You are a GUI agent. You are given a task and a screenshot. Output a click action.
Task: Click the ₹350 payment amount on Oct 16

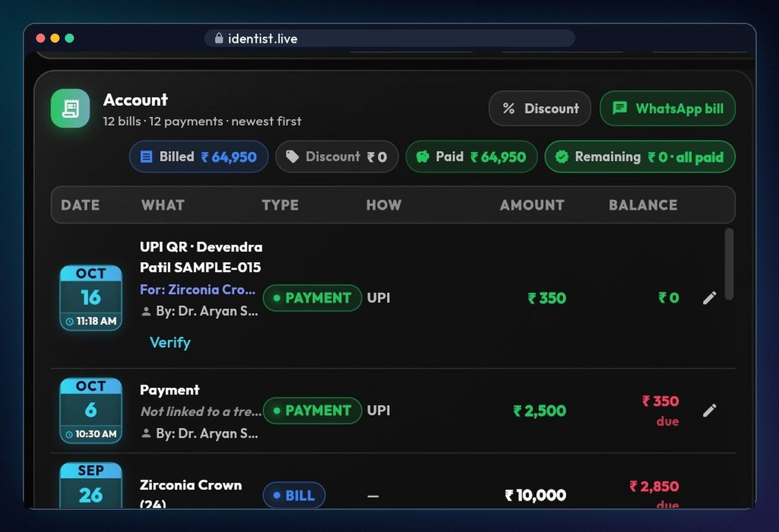click(x=547, y=298)
